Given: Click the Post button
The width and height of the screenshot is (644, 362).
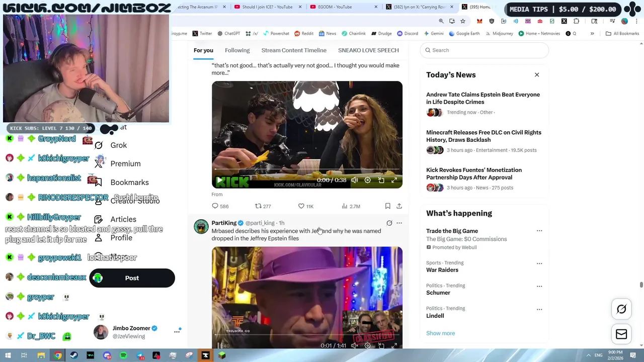Looking at the screenshot, I should pos(132,278).
